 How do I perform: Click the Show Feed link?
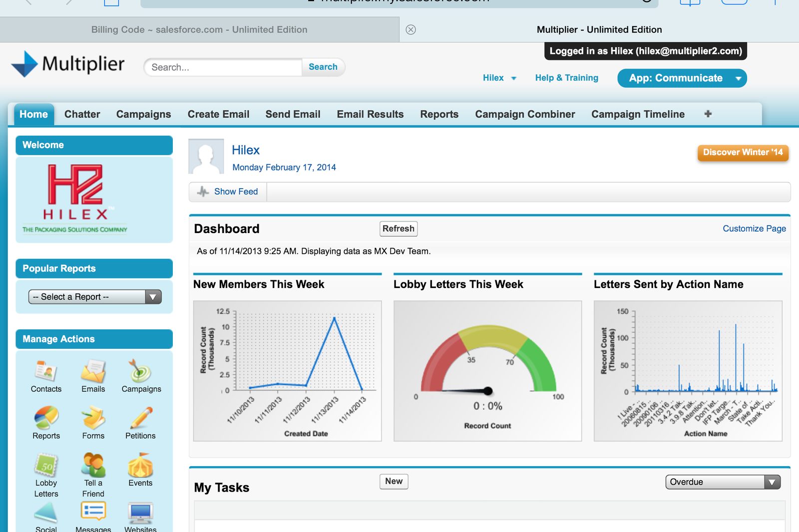[x=236, y=192]
